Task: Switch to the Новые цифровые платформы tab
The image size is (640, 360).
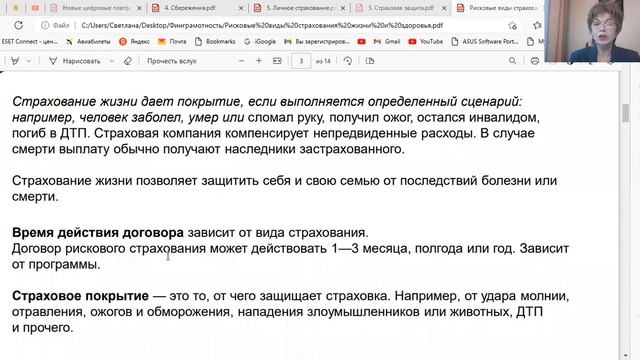Action: 96,8
